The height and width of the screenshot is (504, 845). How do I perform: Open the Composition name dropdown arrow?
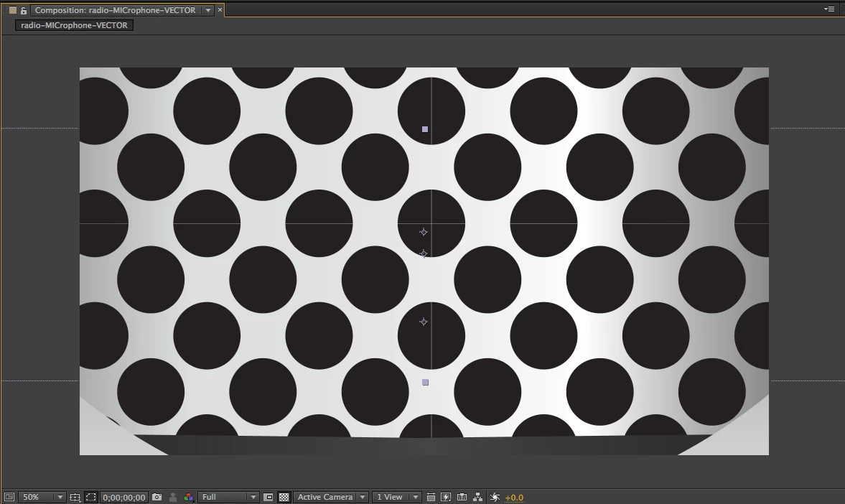(207, 10)
